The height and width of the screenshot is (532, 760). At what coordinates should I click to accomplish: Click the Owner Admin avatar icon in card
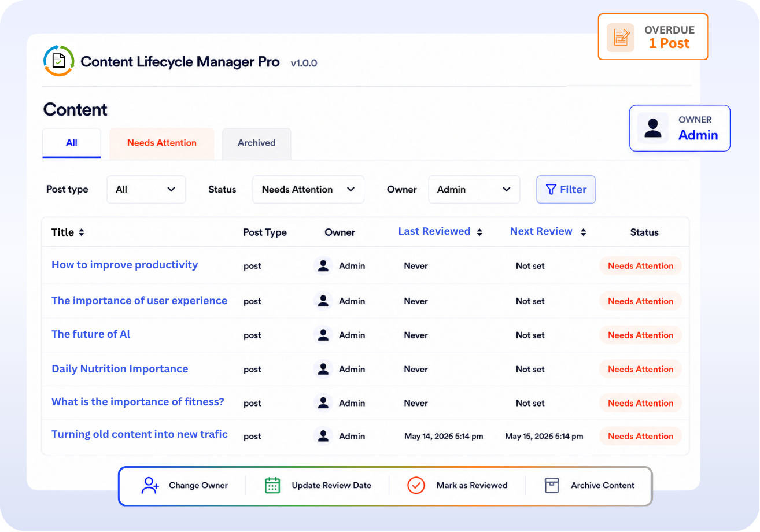pyautogui.click(x=653, y=128)
